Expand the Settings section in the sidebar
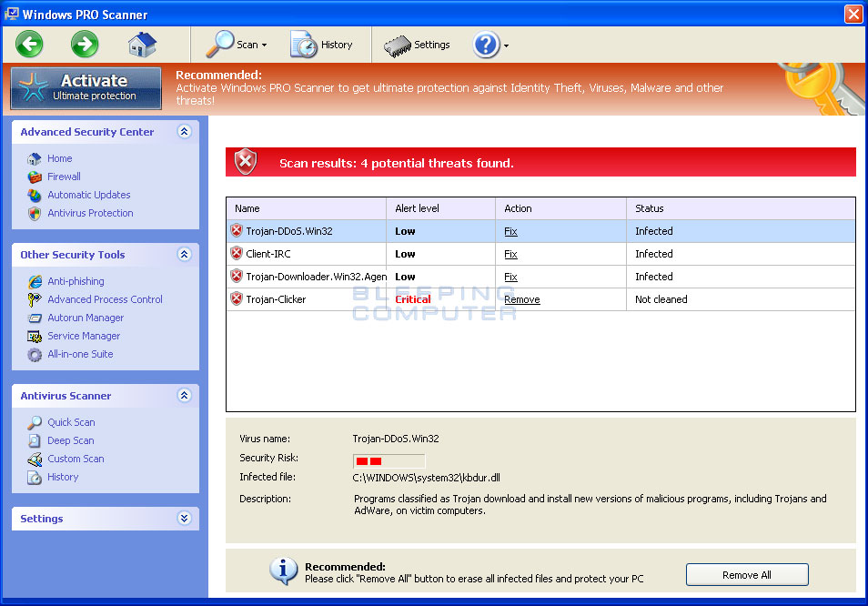This screenshot has width=868, height=606. [185, 518]
